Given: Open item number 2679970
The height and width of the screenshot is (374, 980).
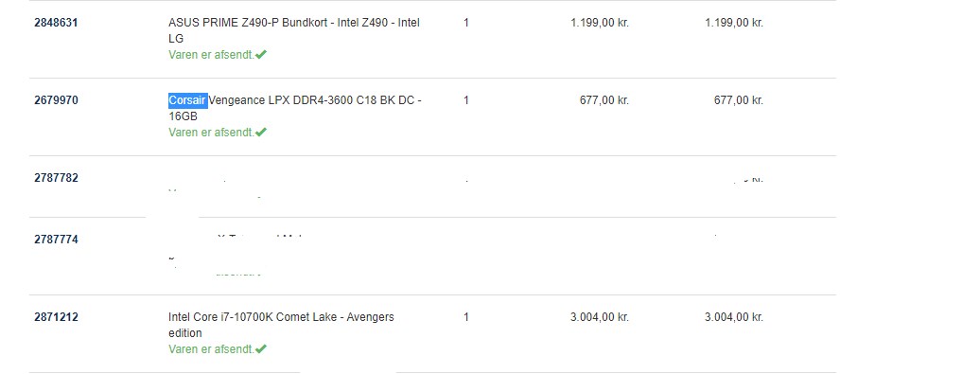Looking at the screenshot, I should pyautogui.click(x=56, y=100).
